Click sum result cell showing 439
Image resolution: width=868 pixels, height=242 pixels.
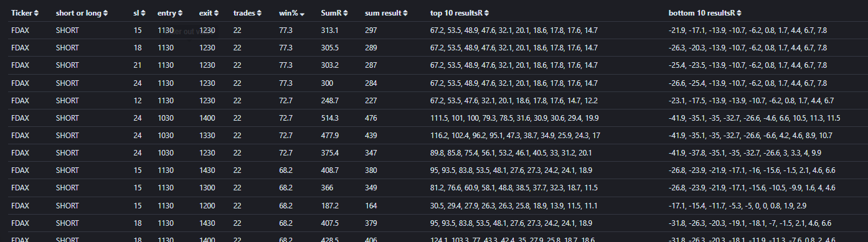(371, 135)
